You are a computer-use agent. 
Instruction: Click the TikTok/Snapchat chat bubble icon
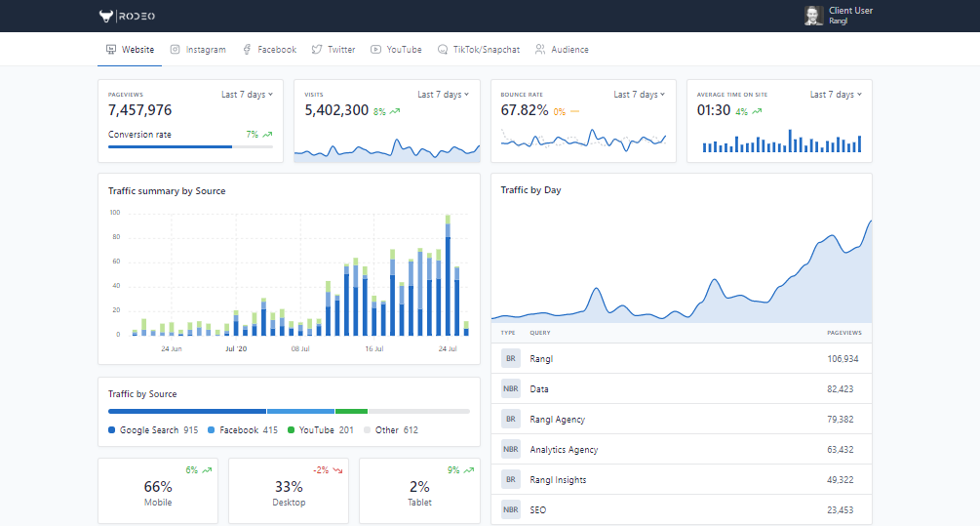click(443, 50)
